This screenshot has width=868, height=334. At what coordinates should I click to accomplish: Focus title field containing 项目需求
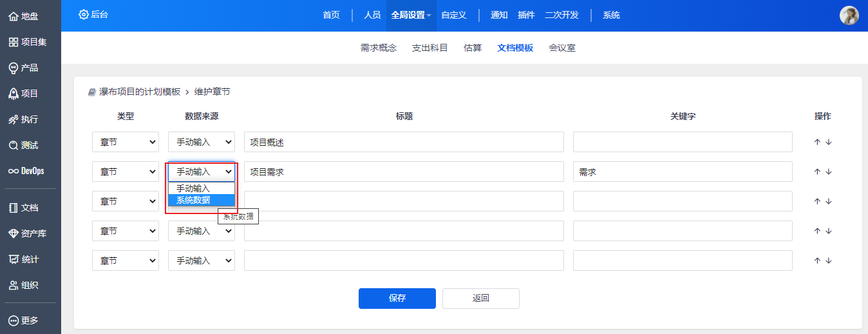404,172
